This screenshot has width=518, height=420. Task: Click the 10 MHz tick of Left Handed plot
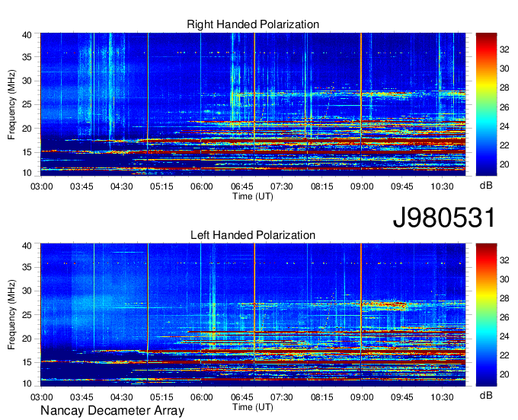coord(27,383)
